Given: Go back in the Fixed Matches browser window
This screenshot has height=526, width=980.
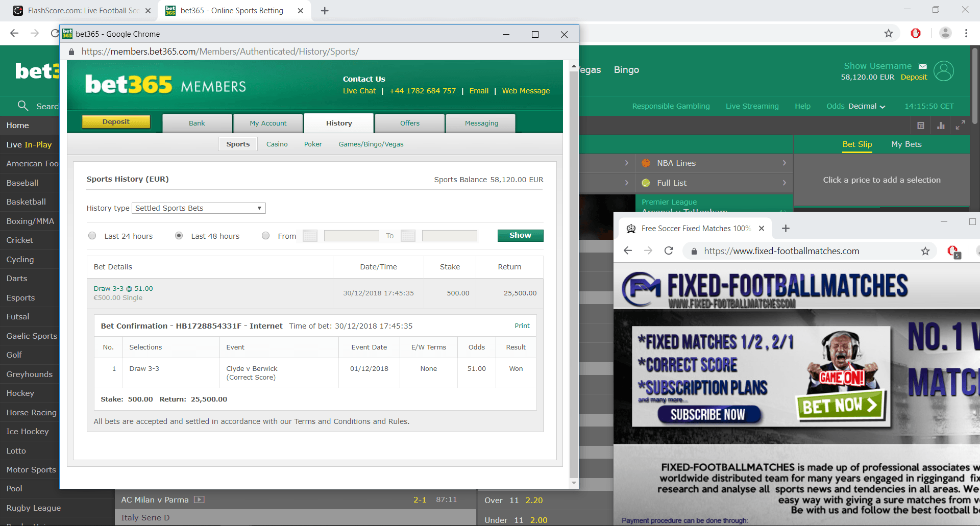Looking at the screenshot, I should coord(628,251).
